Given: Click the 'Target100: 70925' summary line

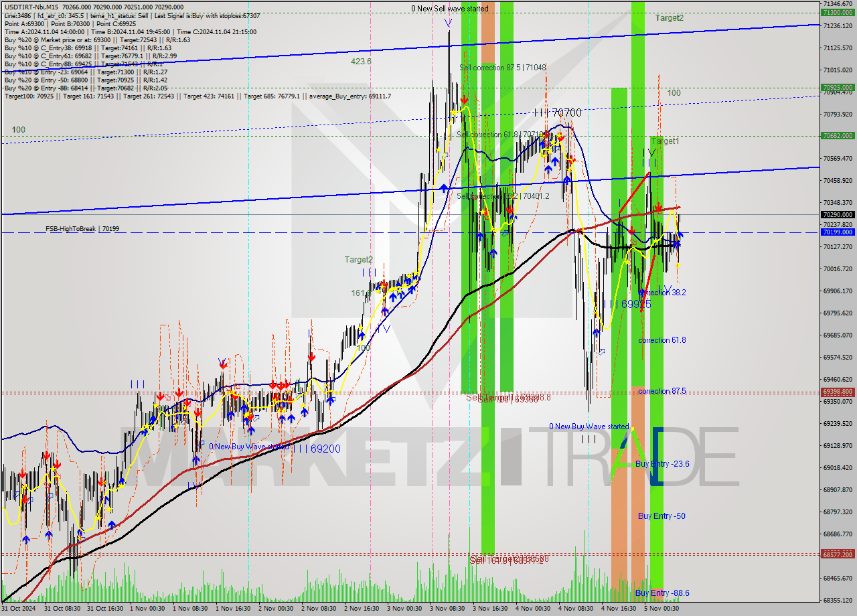Looking at the screenshot, I should [x=198, y=96].
